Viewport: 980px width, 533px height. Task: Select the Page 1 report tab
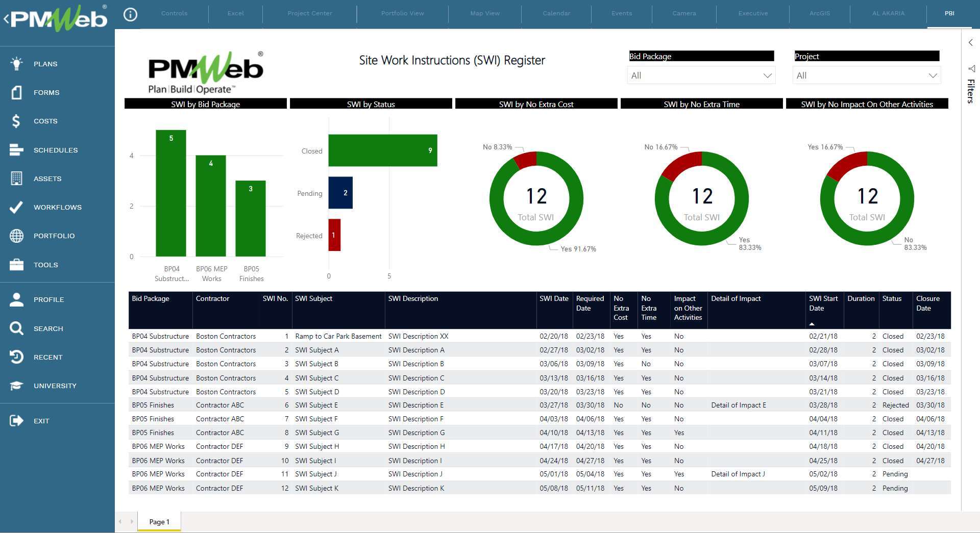pos(159,522)
